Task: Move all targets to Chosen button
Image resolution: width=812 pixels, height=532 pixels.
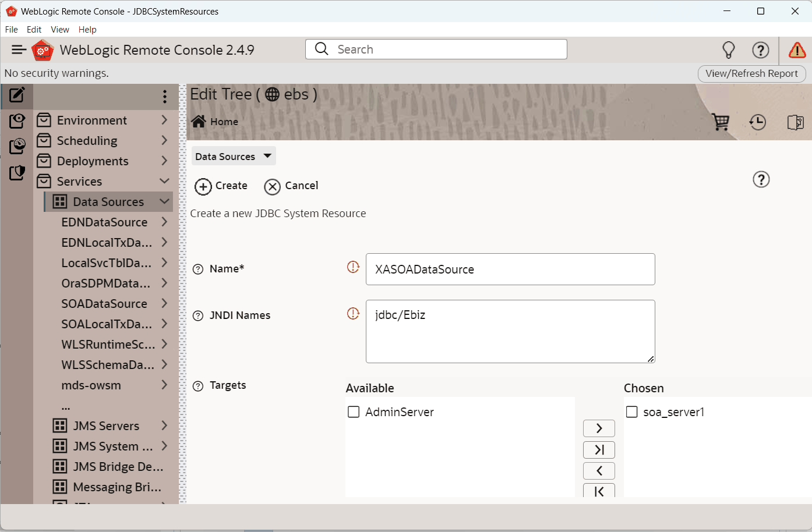Action: pos(599,449)
